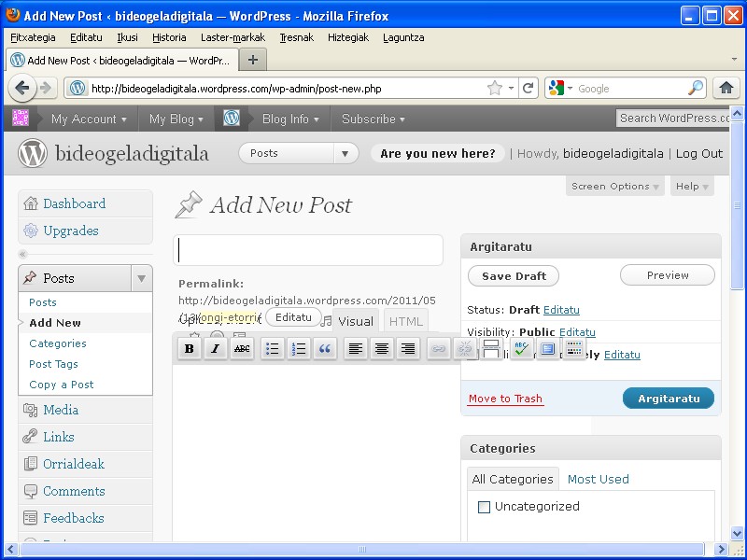The height and width of the screenshot is (560, 747).
Task: Click the browser URL address bar
Action: pos(286,89)
